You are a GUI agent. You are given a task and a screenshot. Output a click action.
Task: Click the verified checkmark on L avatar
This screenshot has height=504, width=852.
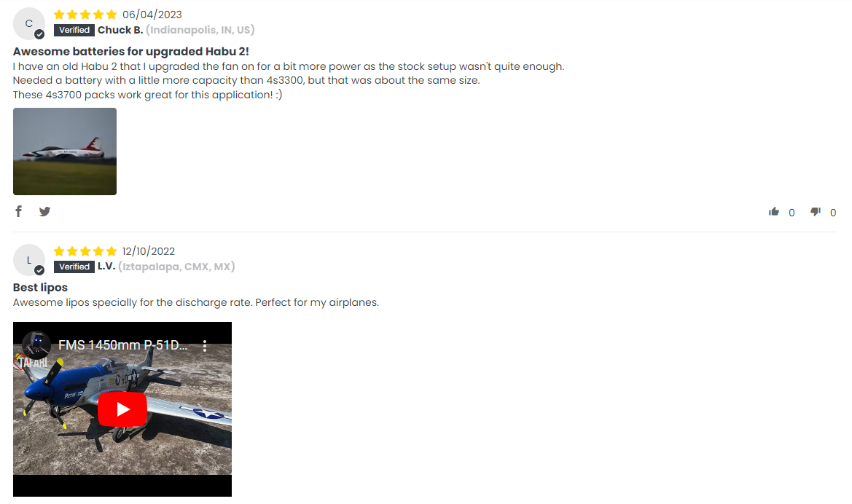click(39, 270)
